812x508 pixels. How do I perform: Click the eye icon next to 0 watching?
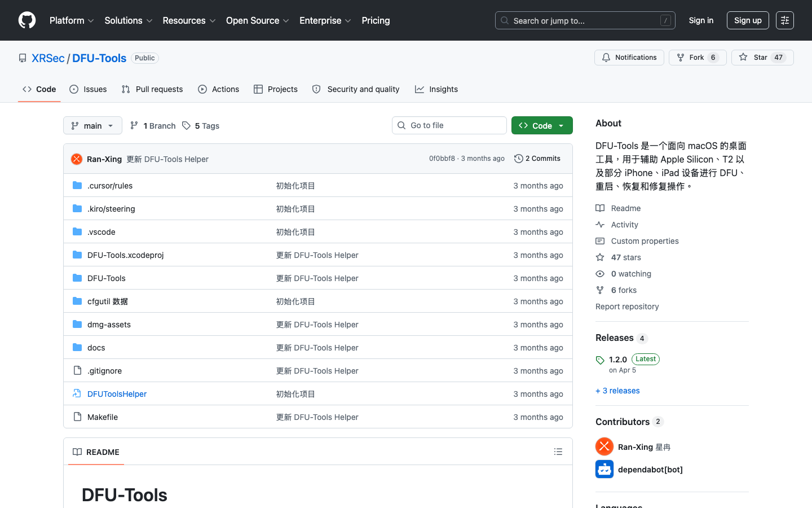(x=600, y=274)
